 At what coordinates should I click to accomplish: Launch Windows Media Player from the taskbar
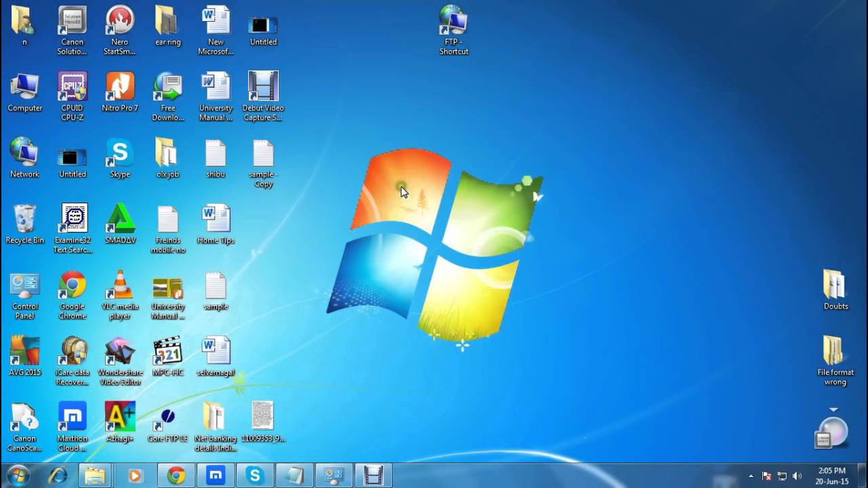click(x=134, y=476)
